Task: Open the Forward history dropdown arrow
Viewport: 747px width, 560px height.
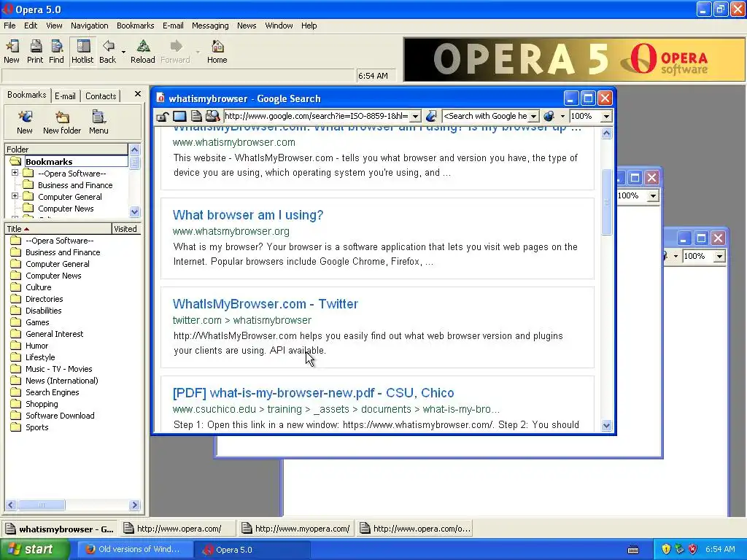Action: point(198,52)
